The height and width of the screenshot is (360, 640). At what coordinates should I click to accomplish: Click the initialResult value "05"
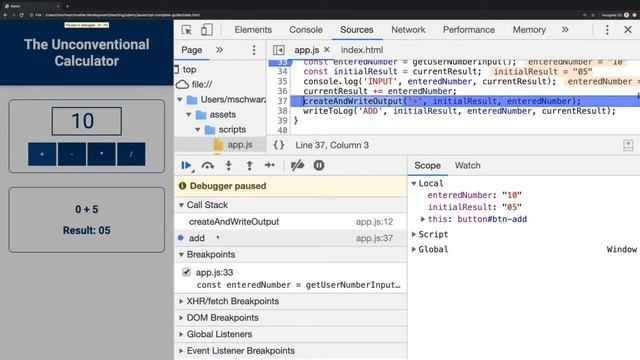tap(512, 207)
